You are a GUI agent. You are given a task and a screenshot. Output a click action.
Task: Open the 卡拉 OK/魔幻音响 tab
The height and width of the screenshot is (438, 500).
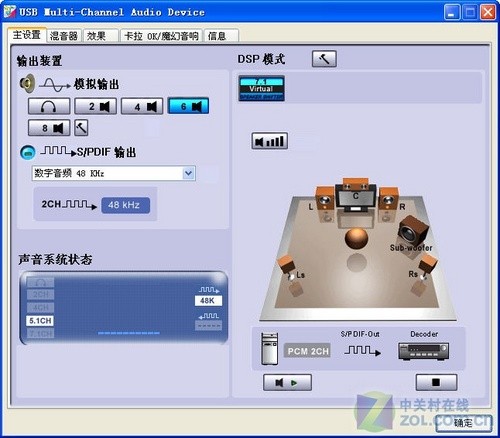click(161, 36)
